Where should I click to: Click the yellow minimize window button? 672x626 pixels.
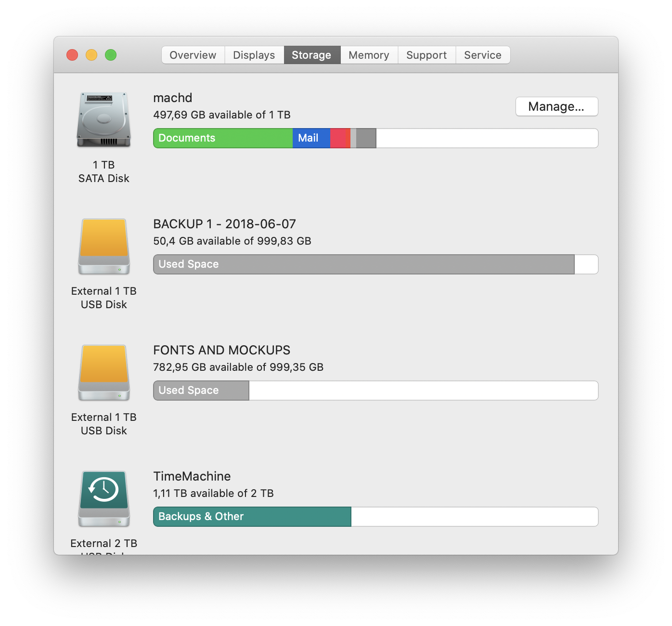click(x=91, y=55)
